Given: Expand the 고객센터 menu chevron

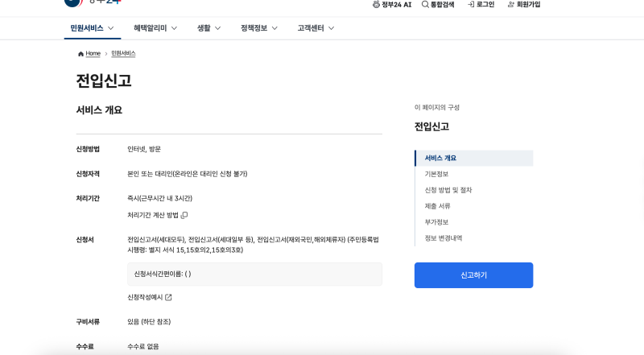Looking at the screenshot, I should pos(332,28).
